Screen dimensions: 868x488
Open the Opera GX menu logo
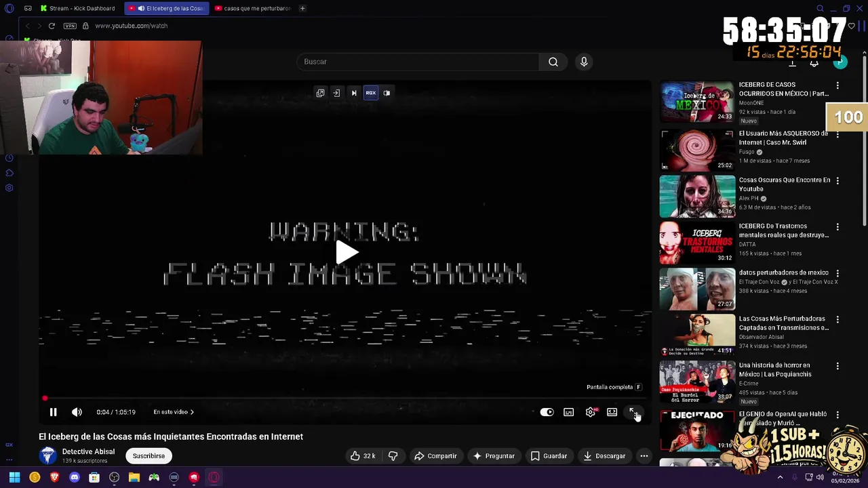point(9,8)
